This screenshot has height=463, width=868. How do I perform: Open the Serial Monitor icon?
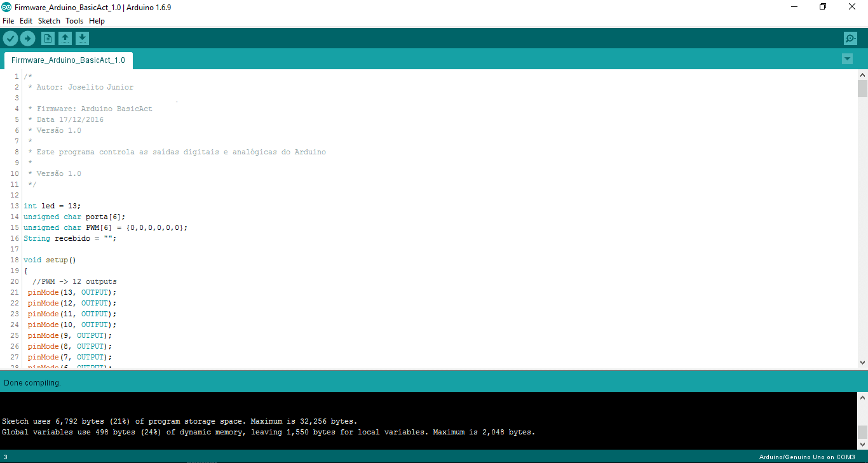pos(850,39)
